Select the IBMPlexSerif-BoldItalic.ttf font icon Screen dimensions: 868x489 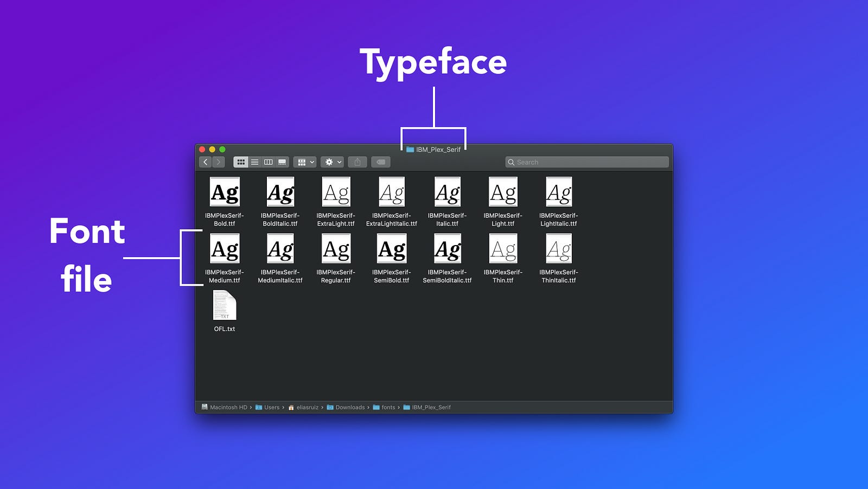tap(280, 192)
